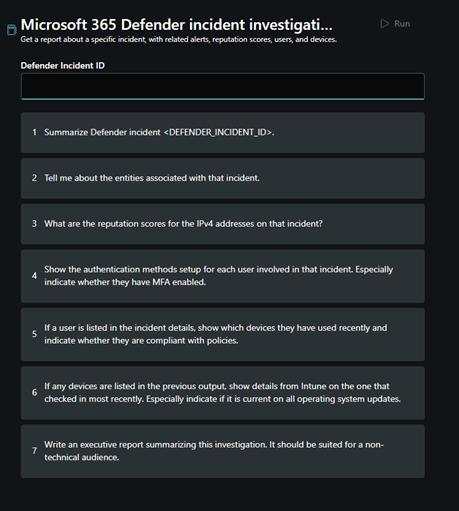Click step number 5 badge
This screenshot has height=511, width=459.
[34, 334]
